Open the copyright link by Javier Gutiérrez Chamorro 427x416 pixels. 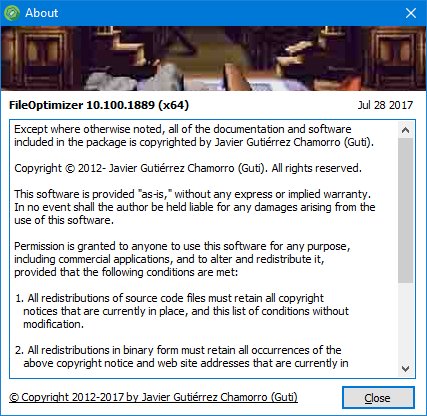[153, 397]
